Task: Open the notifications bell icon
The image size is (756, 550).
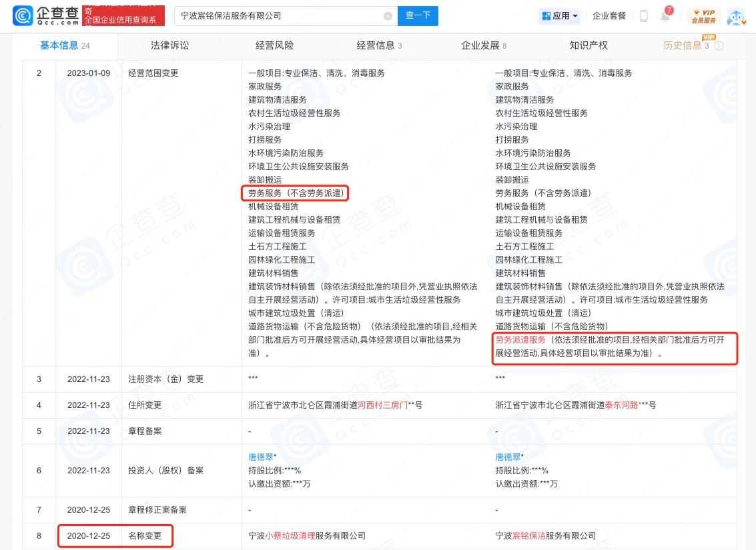Action: click(665, 16)
